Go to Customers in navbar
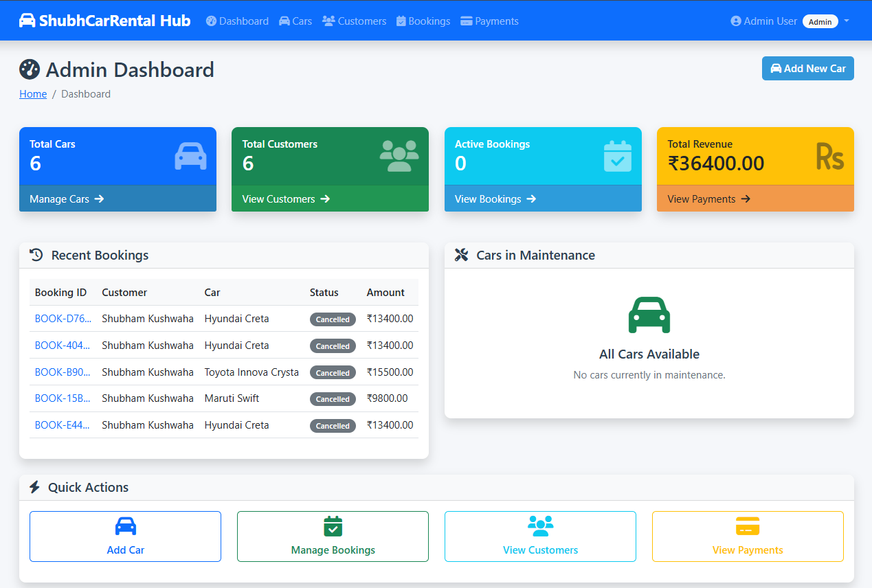 355,21
